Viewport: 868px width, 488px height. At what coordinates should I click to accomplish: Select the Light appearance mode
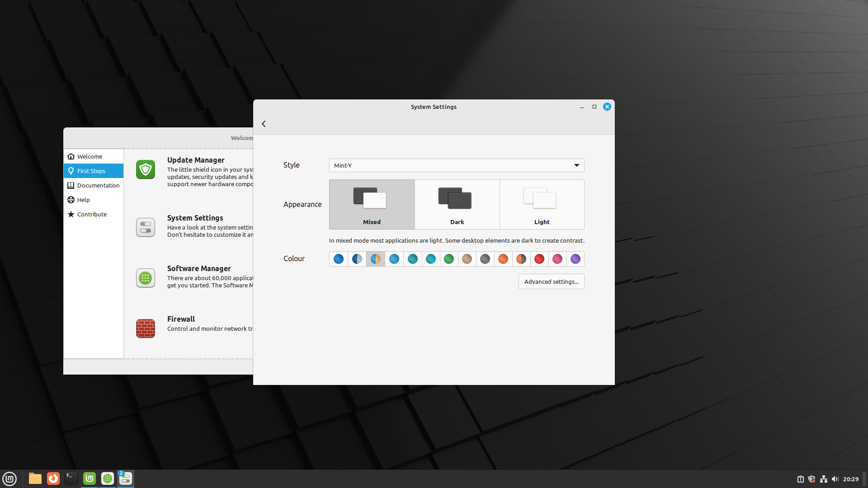(x=542, y=204)
